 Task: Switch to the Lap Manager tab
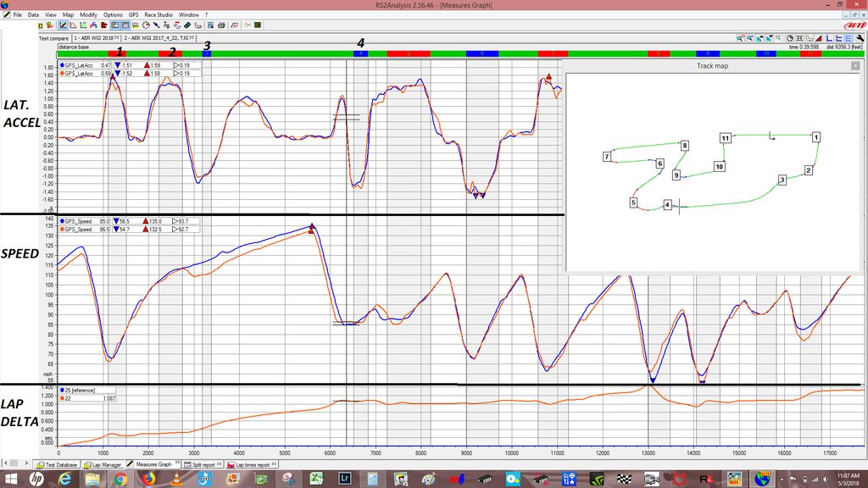103,465
